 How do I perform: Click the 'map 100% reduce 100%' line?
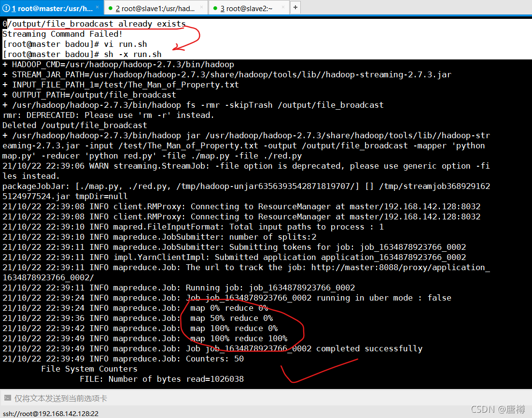click(x=145, y=339)
